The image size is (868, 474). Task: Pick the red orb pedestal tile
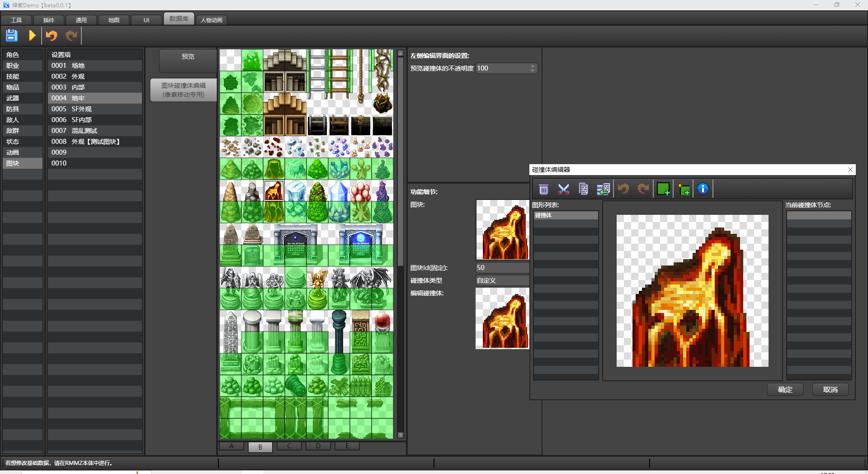click(x=382, y=321)
